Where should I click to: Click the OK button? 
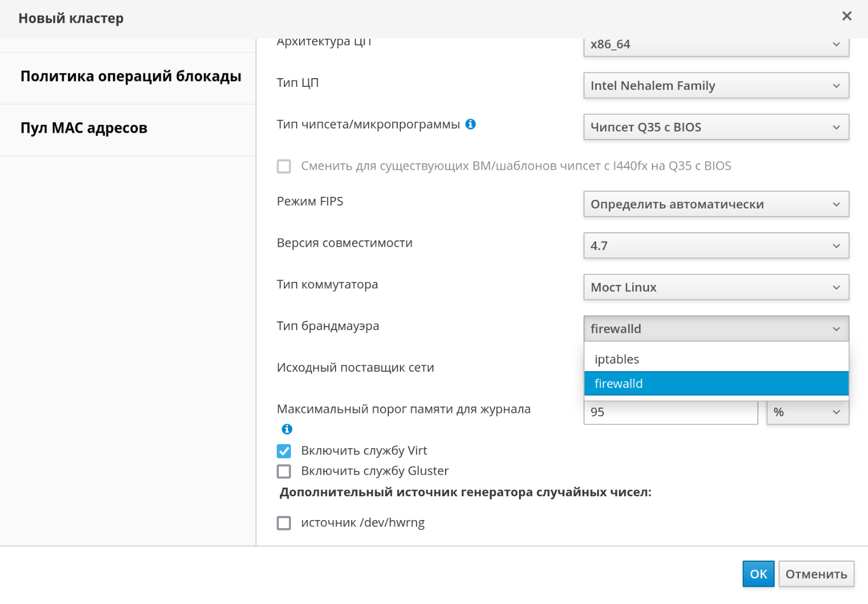pyautogui.click(x=758, y=574)
